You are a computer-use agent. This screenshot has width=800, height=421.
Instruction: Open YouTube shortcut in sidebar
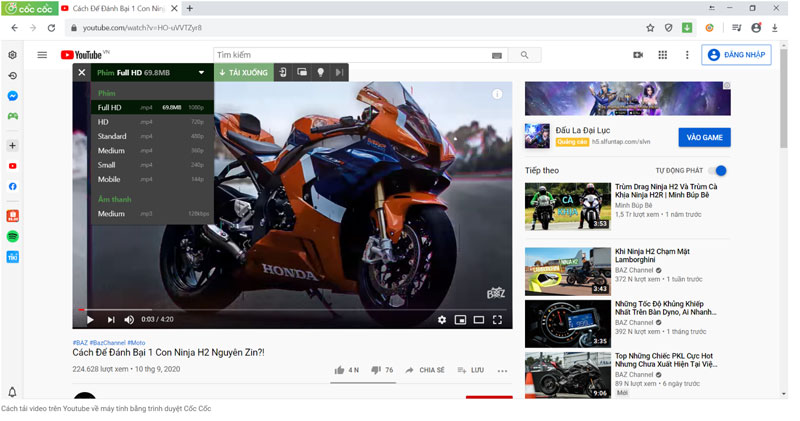point(13,166)
